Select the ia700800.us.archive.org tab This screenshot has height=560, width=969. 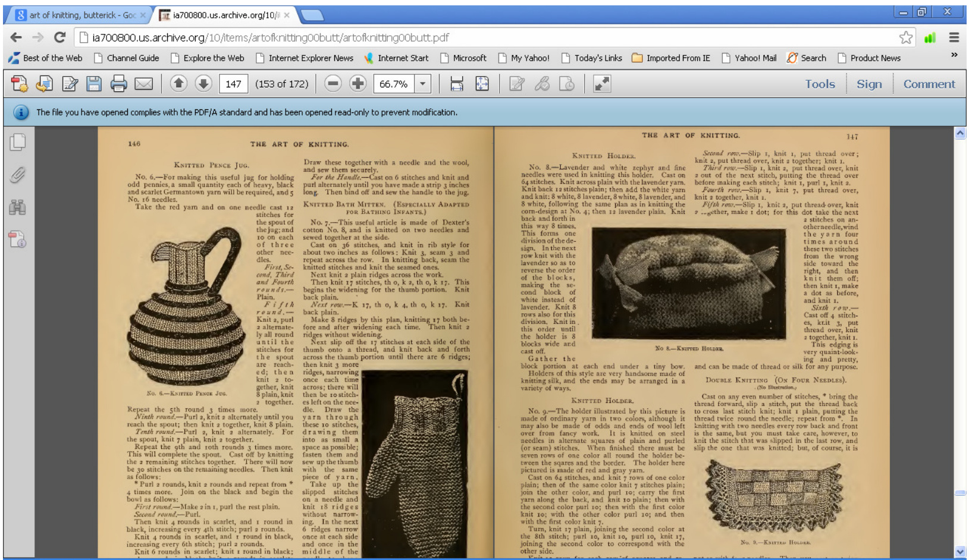(225, 15)
